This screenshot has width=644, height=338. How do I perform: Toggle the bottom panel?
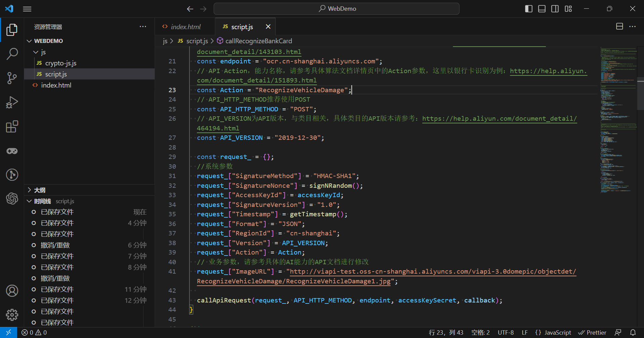[x=542, y=9]
